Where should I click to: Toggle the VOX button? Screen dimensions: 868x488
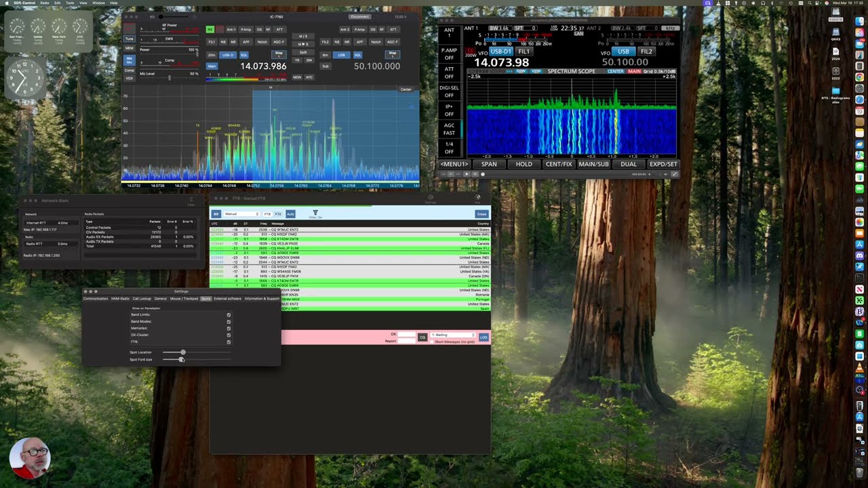click(129, 78)
